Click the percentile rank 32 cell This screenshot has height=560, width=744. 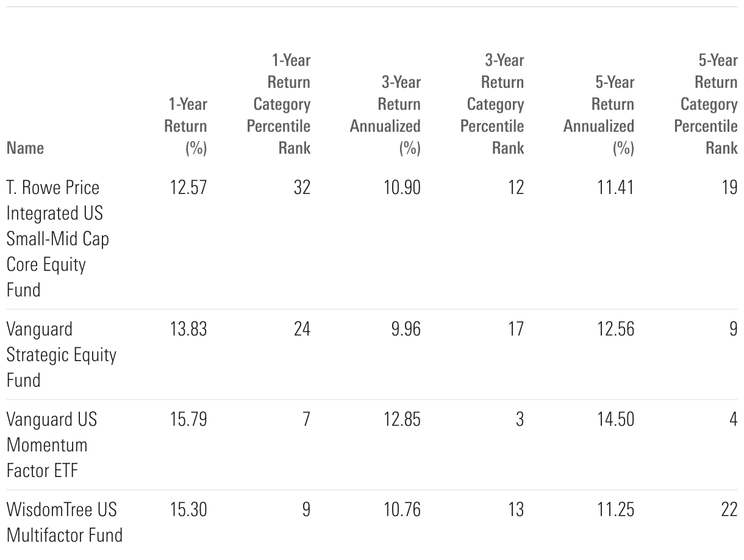[301, 187]
